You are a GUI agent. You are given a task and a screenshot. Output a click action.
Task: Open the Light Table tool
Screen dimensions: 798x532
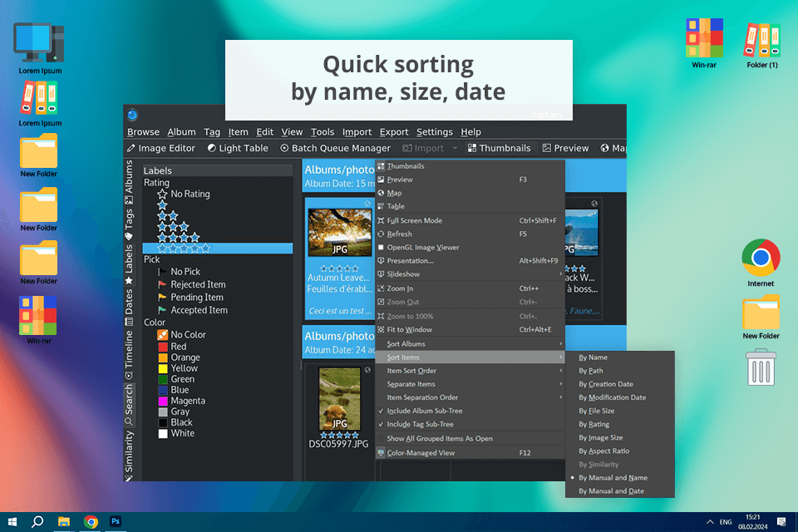pos(238,148)
